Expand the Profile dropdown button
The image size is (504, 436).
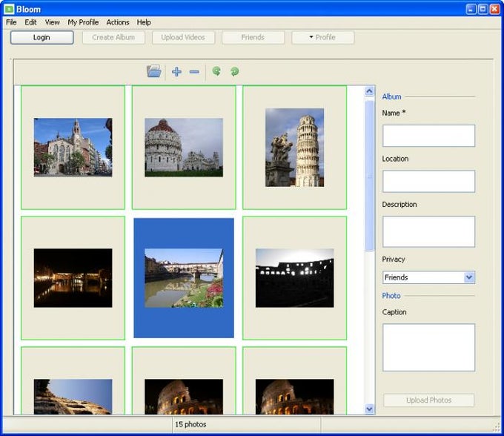[322, 37]
